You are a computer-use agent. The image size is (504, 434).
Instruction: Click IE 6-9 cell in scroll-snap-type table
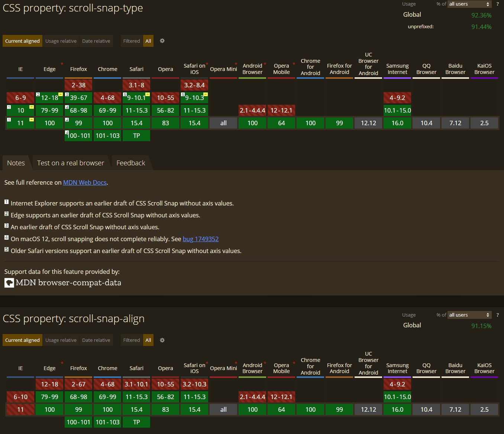[x=20, y=98]
